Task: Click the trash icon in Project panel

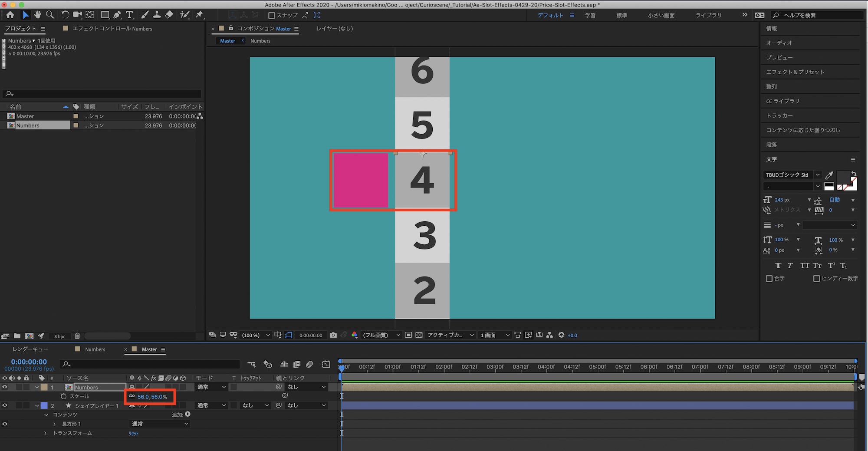Action: (77, 336)
